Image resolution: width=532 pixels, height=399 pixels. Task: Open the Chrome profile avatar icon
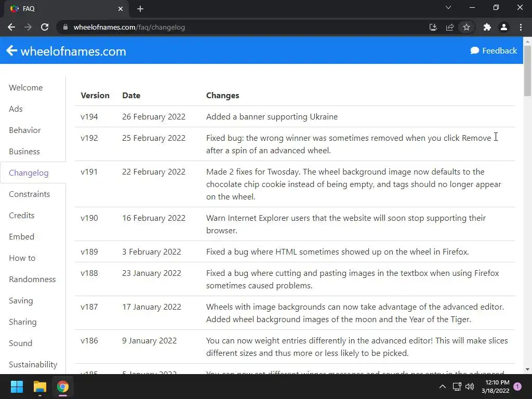tap(504, 27)
